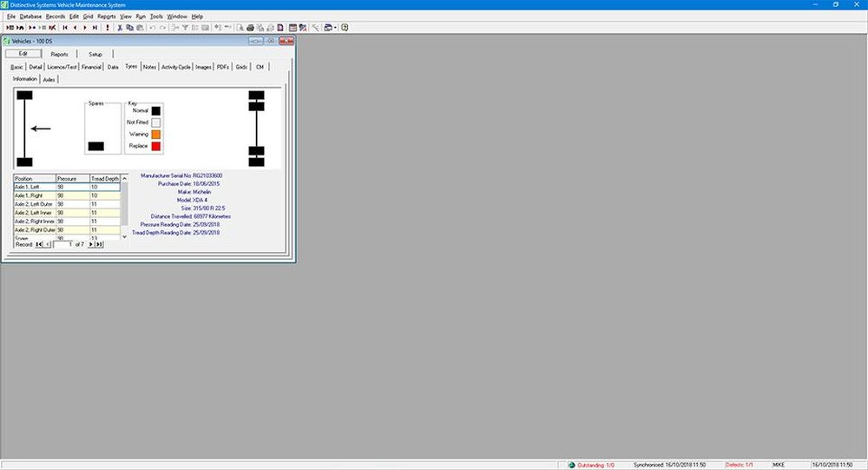Click the tyre grid scroll down arrow
Image resolution: width=868 pixels, height=470 pixels.
tap(124, 236)
